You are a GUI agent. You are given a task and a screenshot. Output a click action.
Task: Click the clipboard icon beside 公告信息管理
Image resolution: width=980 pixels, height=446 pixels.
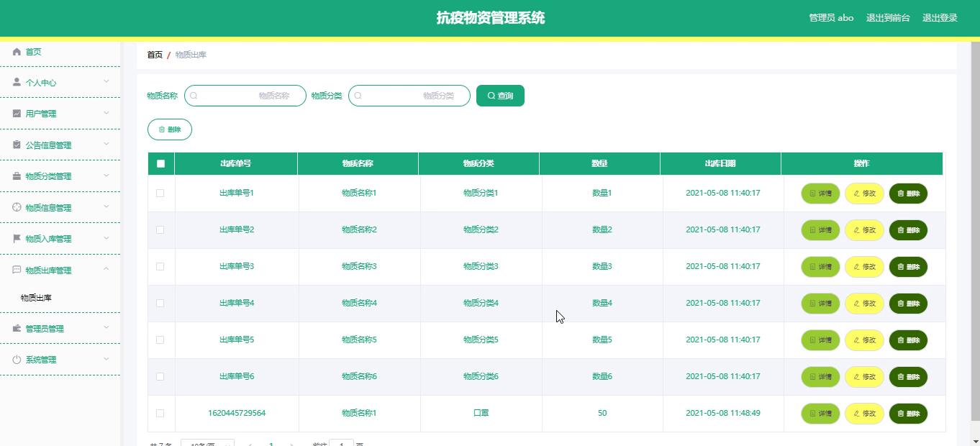(x=17, y=145)
